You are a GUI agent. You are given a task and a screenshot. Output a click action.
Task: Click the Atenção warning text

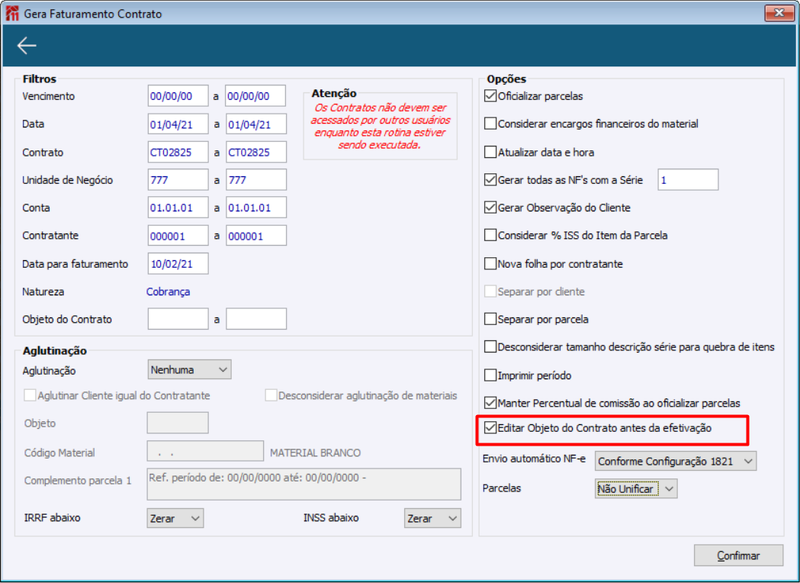[x=380, y=126]
